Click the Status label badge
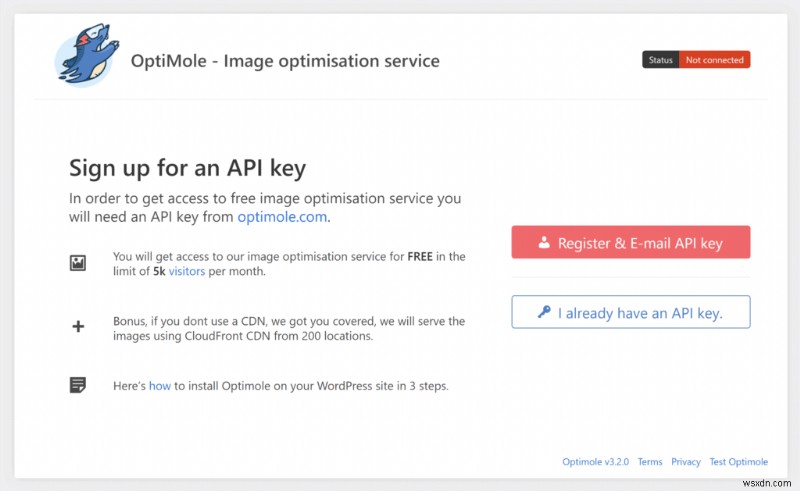Screen dimensions: 800x491 coord(660,60)
